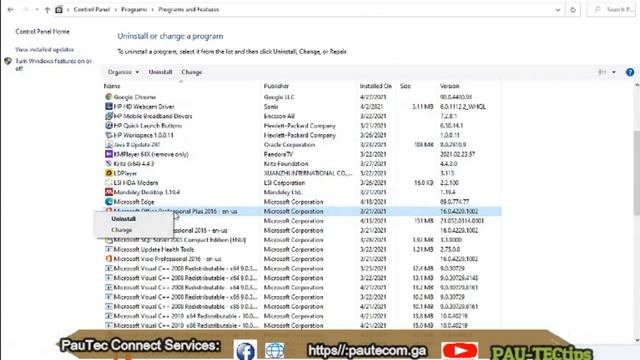
Task: Click the PandoraTV publisher cell
Action: click(x=278, y=154)
